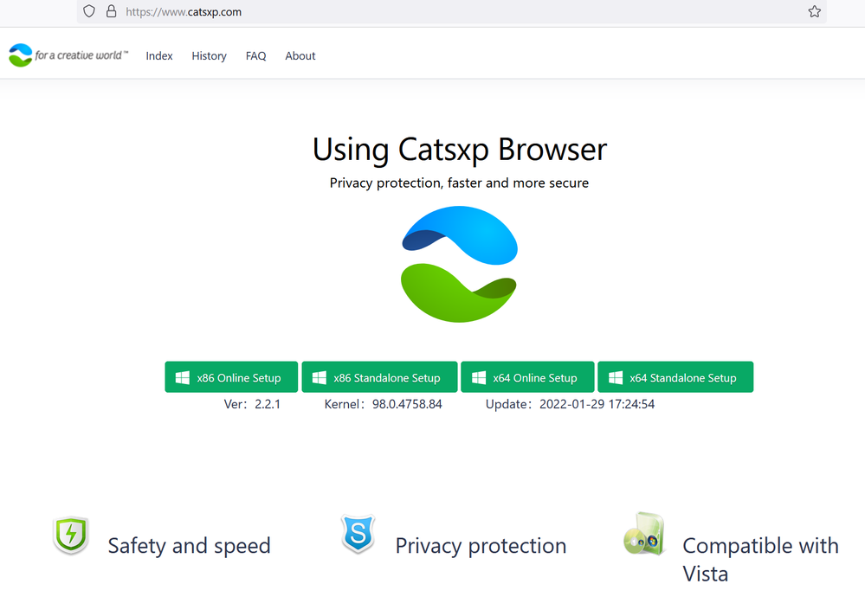Viewport: 865px width, 616px height.
Task: Bookmark this page with the star icon
Action: click(x=814, y=12)
